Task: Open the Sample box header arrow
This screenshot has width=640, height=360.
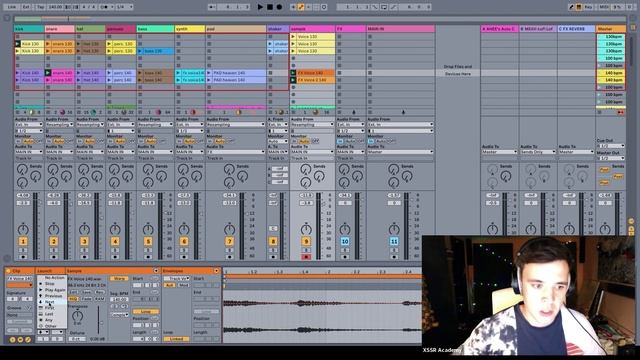Action: [x=156, y=271]
